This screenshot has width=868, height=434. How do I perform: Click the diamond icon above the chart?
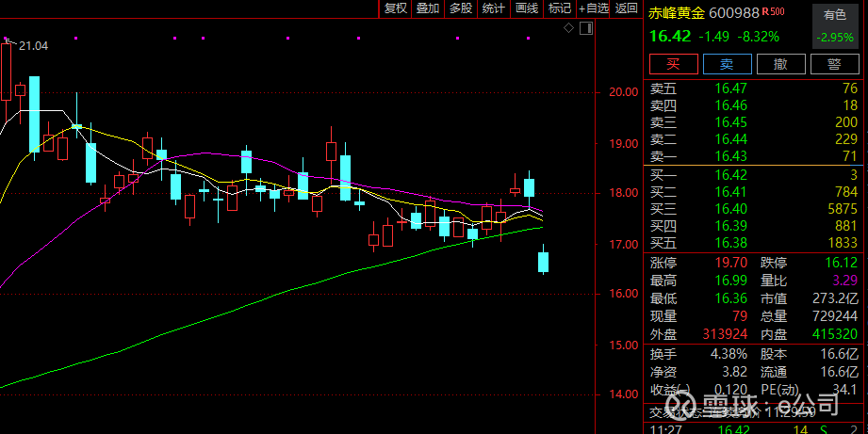[568, 28]
